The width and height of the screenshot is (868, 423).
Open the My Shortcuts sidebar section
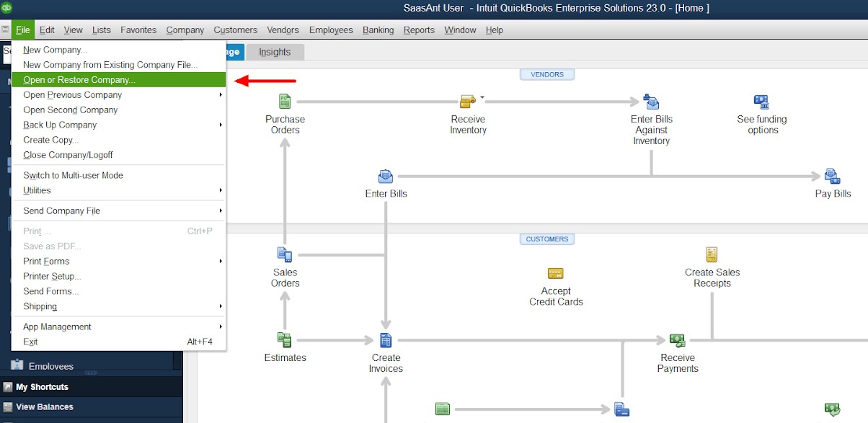(92, 387)
